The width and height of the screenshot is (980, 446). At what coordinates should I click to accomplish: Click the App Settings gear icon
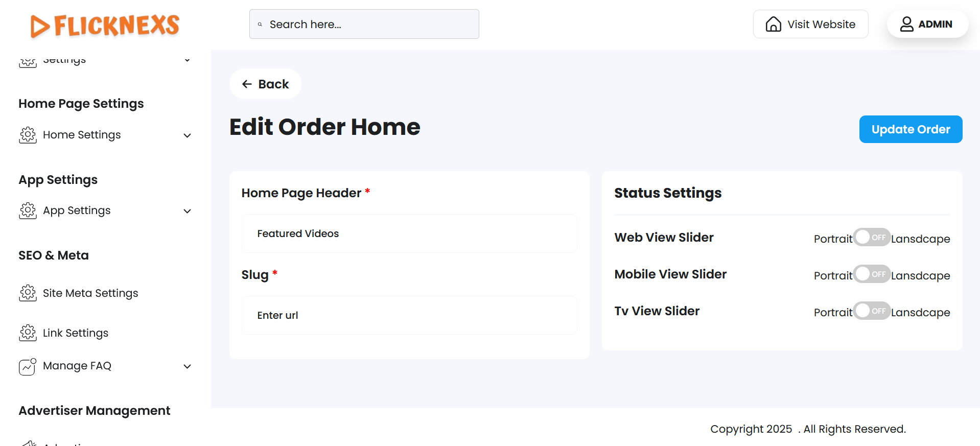28,210
